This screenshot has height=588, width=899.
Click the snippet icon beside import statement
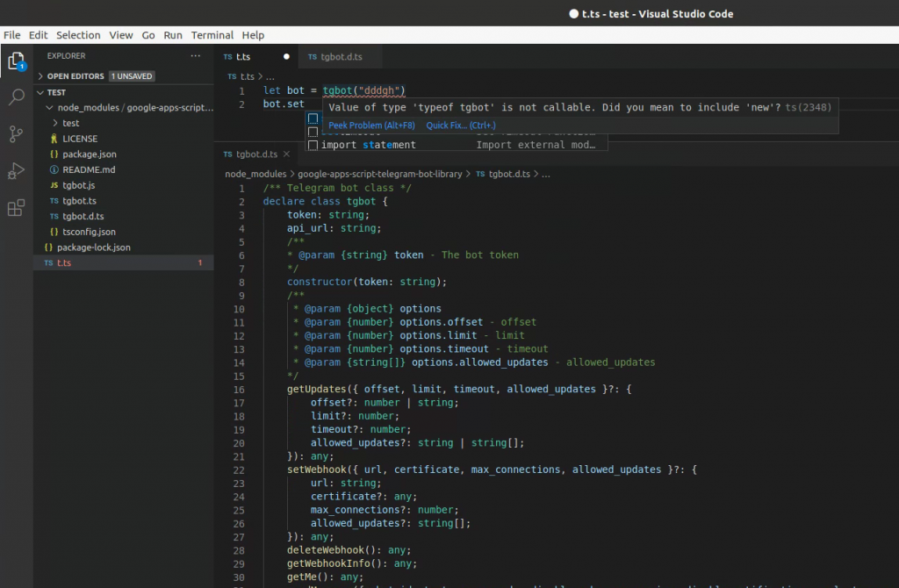tap(313, 145)
